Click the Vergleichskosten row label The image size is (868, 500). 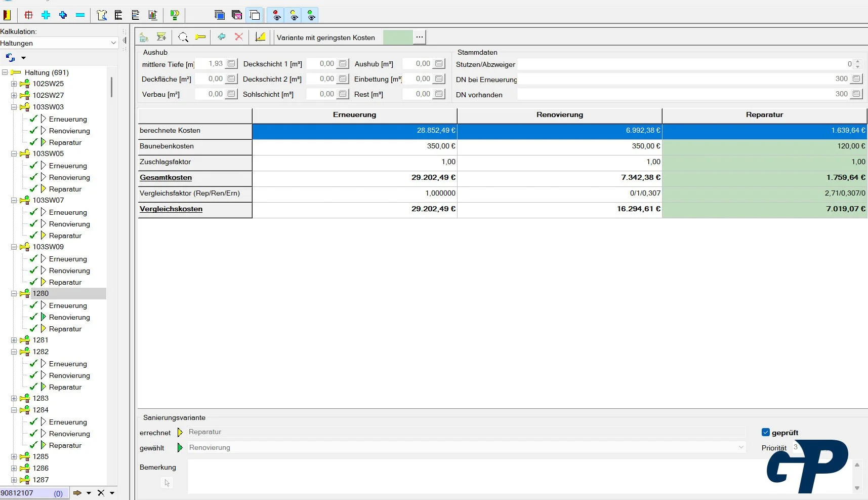point(171,209)
